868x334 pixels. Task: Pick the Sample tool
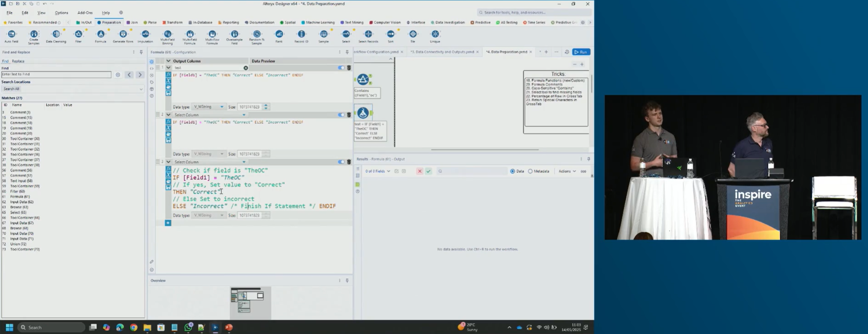(x=324, y=36)
